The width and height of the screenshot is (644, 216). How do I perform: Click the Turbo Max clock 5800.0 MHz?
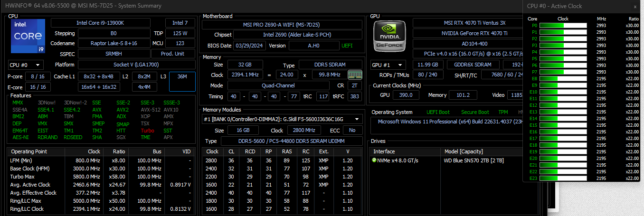point(88,177)
